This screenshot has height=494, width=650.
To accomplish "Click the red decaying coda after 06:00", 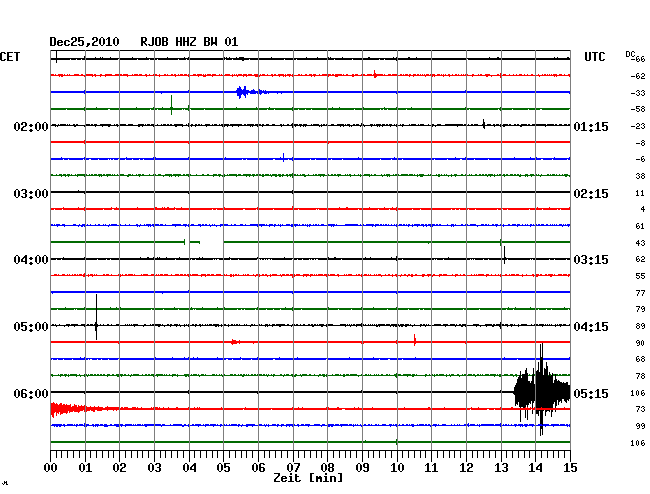I will [85, 409].
